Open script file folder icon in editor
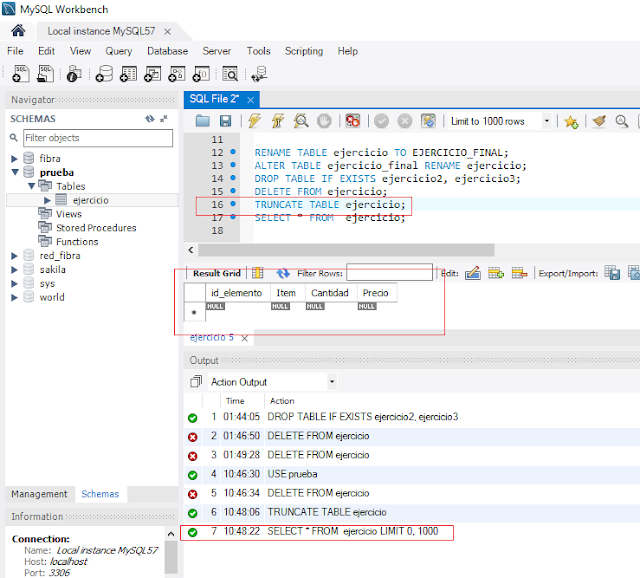 click(202, 121)
